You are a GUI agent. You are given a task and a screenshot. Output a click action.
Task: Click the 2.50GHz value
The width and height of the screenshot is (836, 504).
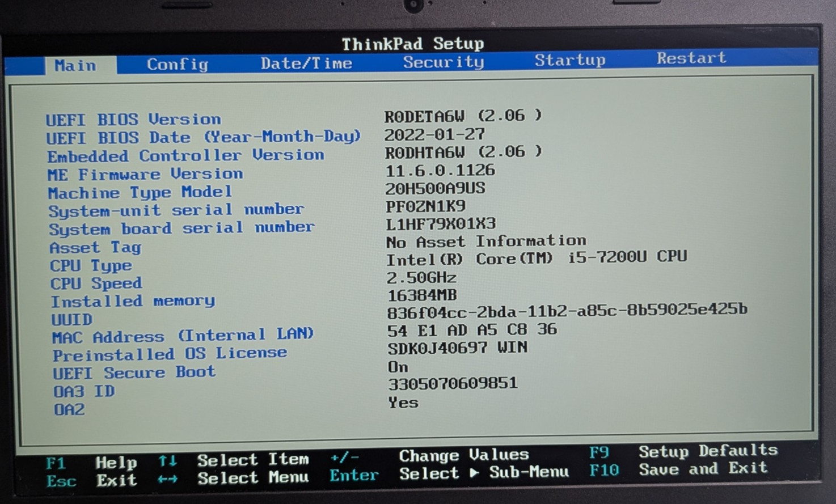(421, 278)
